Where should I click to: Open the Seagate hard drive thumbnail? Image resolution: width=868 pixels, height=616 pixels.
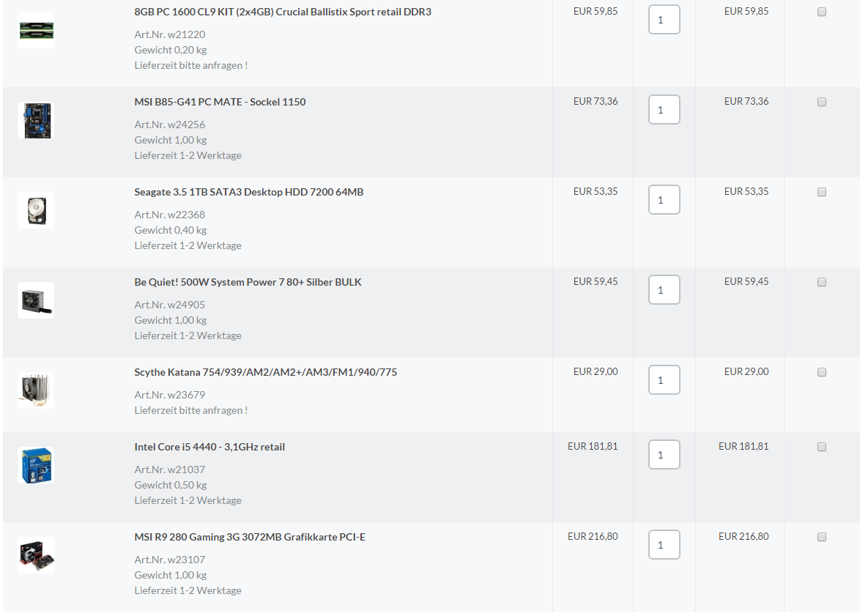tap(36, 210)
